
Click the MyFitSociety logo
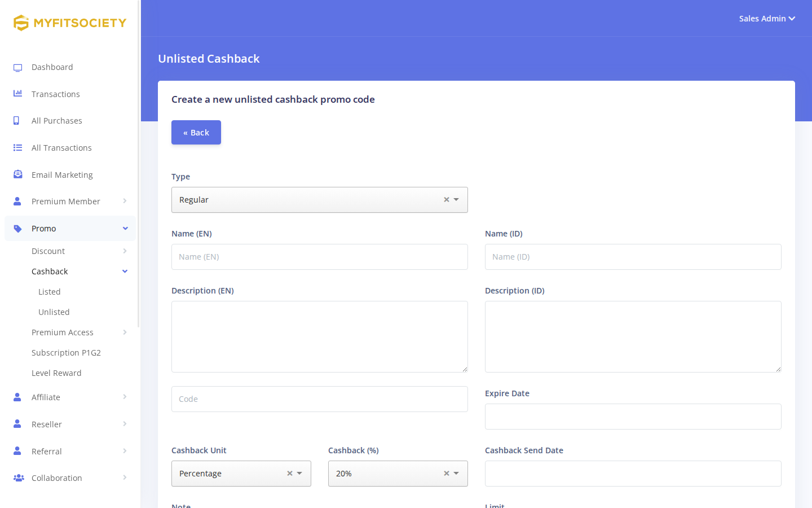[70, 23]
